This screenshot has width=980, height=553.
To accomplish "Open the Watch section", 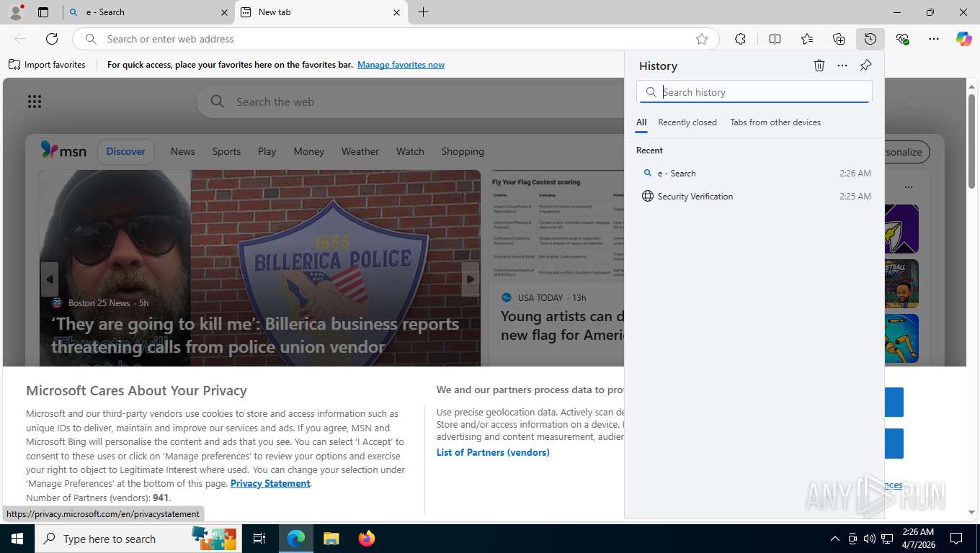I will (410, 151).
